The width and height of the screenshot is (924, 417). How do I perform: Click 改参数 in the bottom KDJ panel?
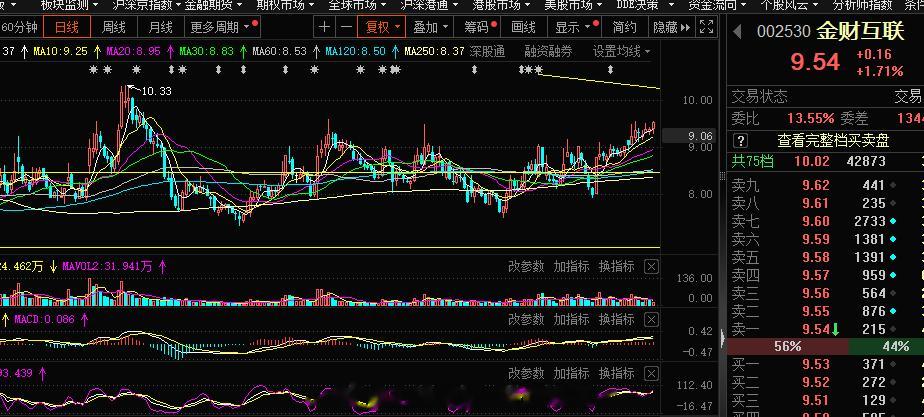point(526,373)
